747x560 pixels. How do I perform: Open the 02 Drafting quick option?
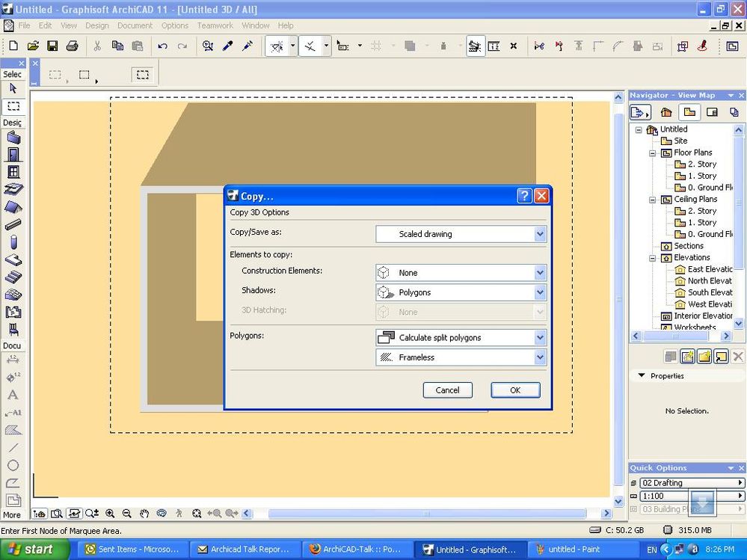[692, 483]
